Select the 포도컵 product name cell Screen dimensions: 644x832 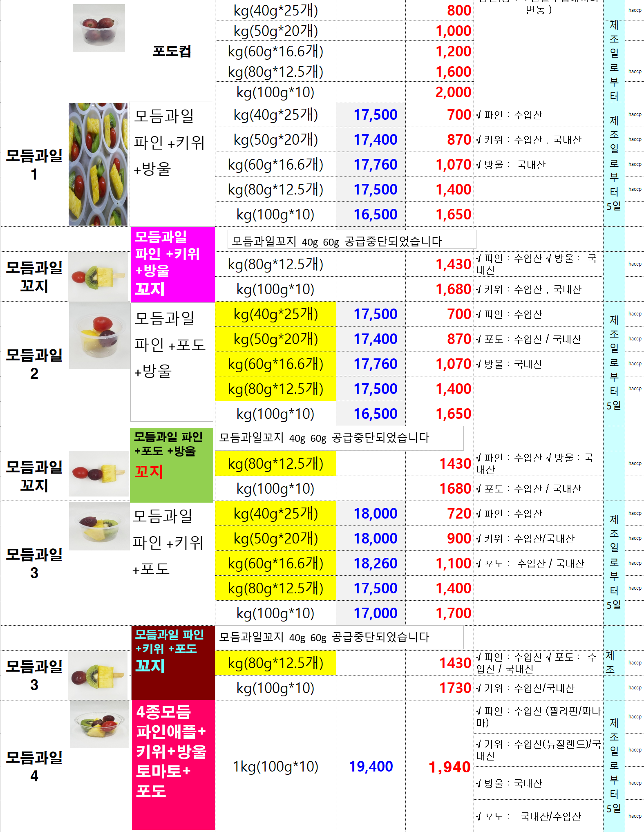172,51
